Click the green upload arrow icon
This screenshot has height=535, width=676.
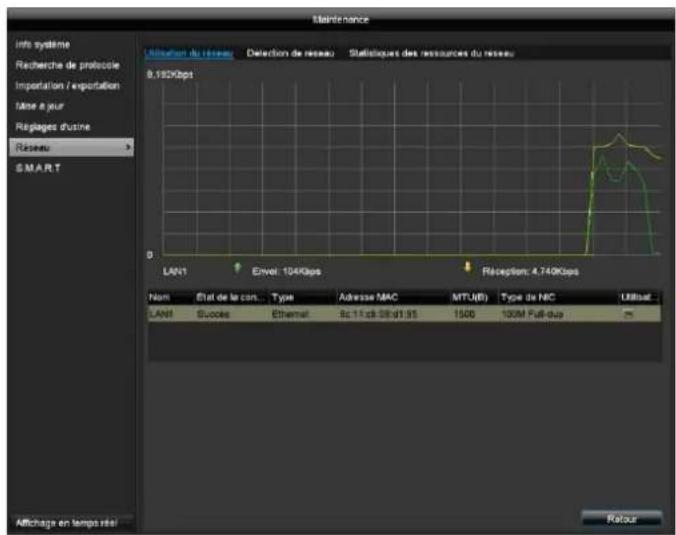click(237, 268)
